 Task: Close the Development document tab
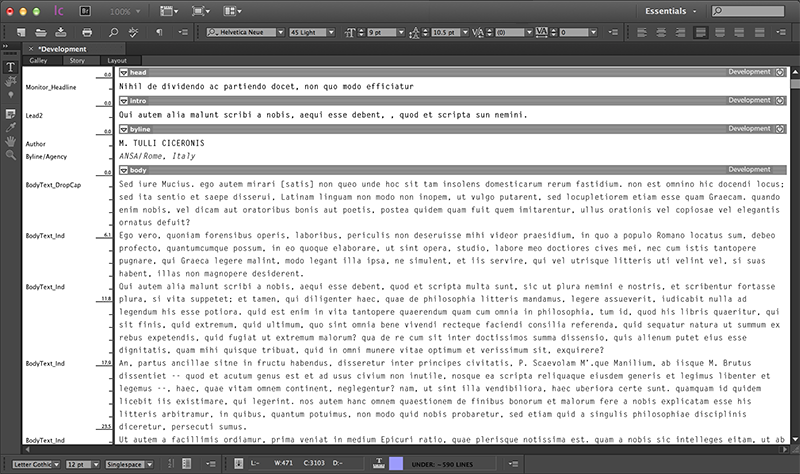pos(31,49)
